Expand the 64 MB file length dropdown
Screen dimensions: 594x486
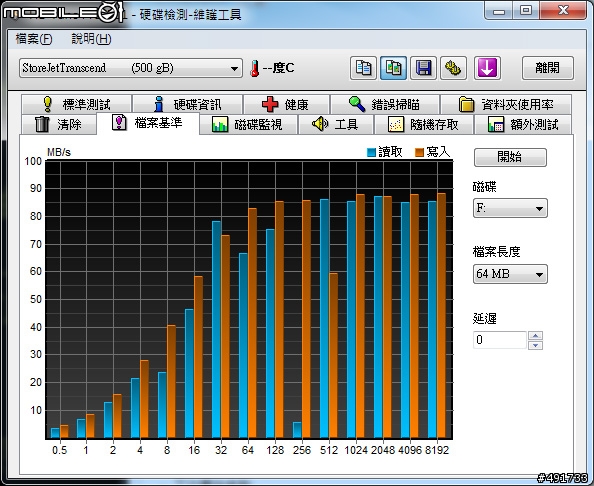pyautogui.click(x=510, y=273)
